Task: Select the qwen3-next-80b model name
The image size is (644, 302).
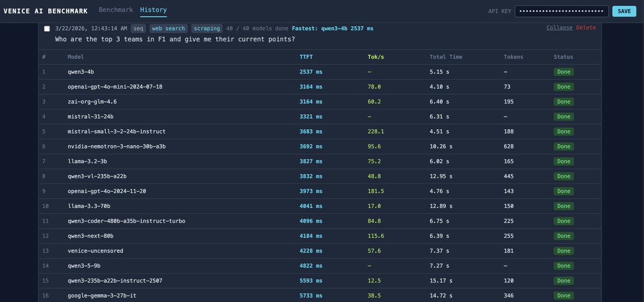Action: point(91,236)
